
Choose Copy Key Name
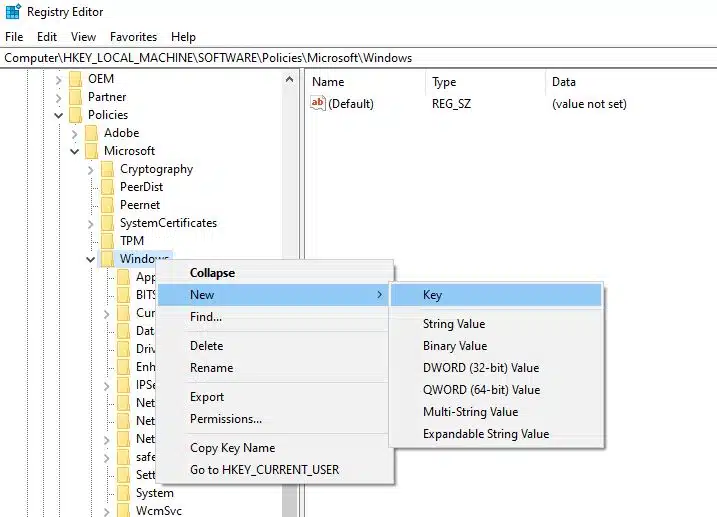pyautogui.click(x=275, y=448)
